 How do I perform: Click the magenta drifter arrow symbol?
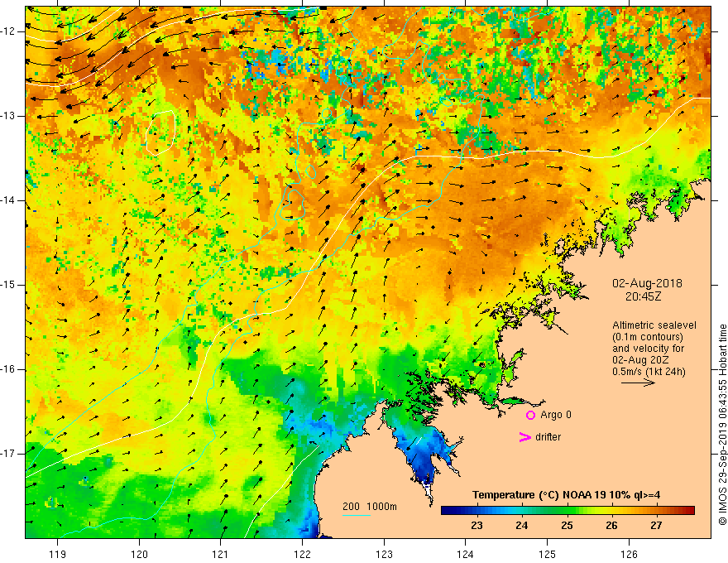pos(524,437)
